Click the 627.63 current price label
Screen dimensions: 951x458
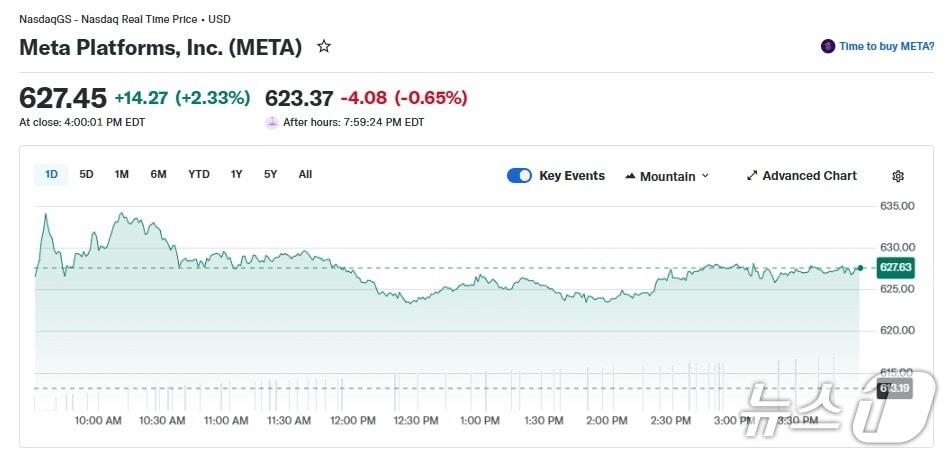pyautogui.click(x=894, y=267)
